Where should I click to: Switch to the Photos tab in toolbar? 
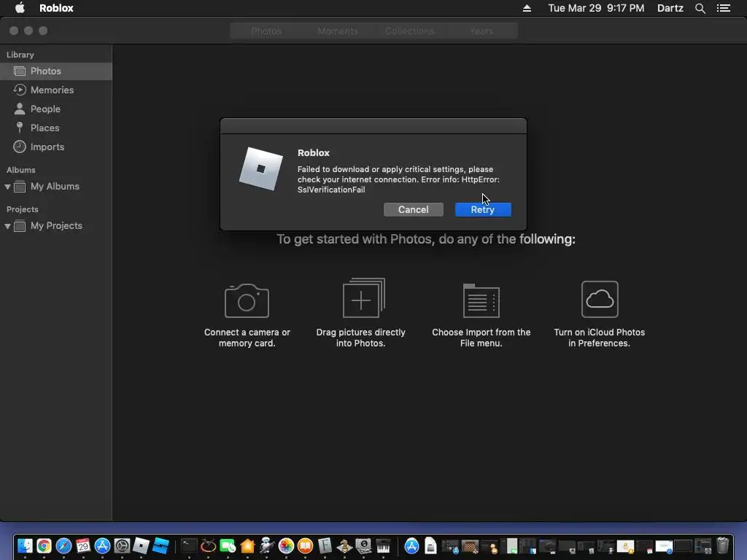(266, 31)
